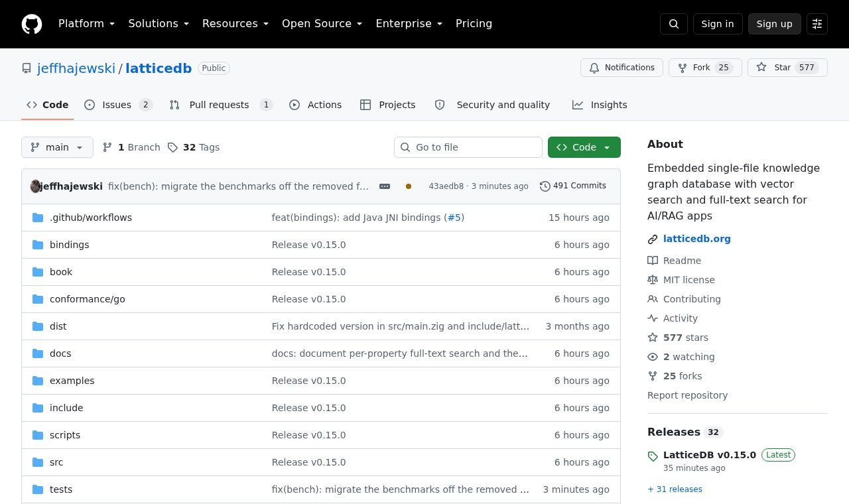Click the include folder icon

[x=38, y=408]
